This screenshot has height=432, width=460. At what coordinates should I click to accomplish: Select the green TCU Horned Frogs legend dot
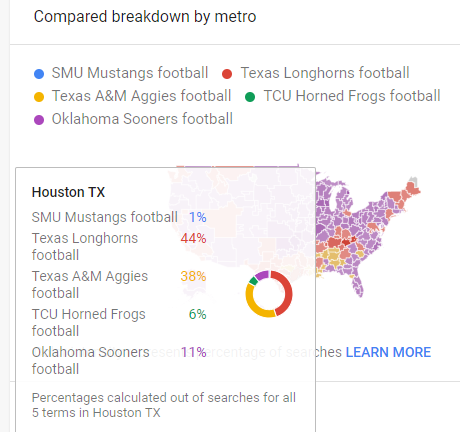click(250, 97)
